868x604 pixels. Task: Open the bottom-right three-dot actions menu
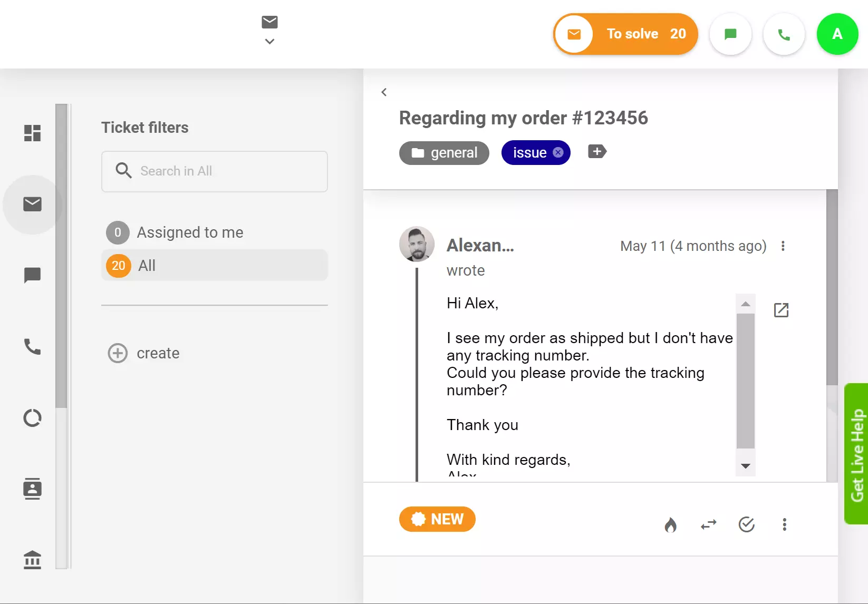784,524
